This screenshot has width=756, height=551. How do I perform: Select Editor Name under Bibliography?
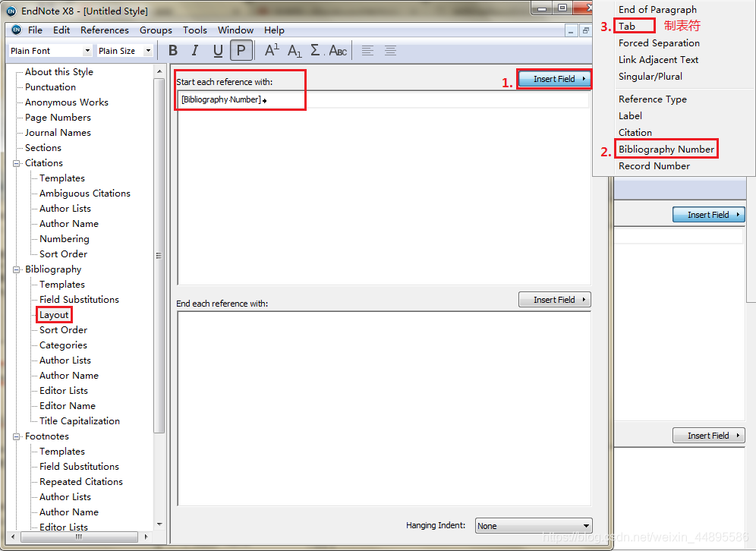pos(68,406)
